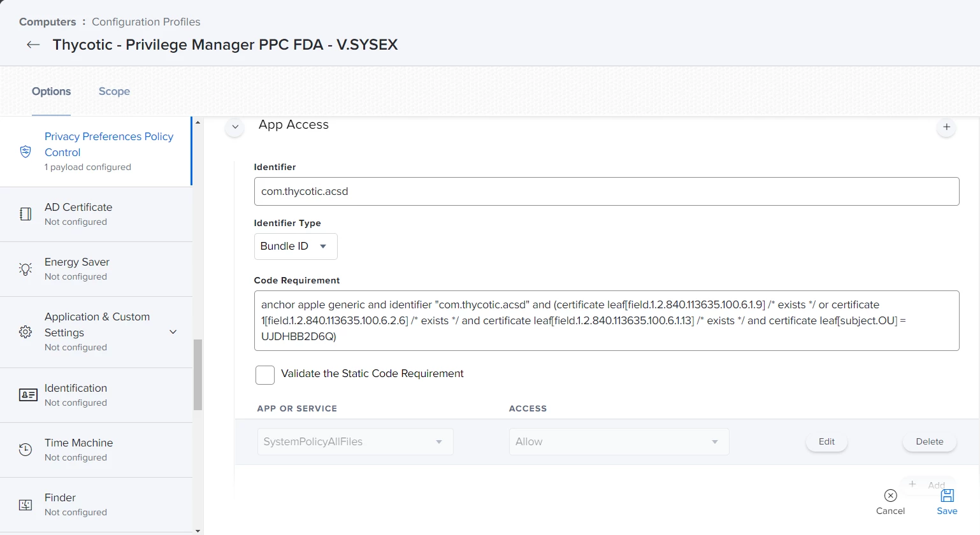Click the Code Requirement text area
This screenshot has width=980, height=535.
click(x=607, y=320)
